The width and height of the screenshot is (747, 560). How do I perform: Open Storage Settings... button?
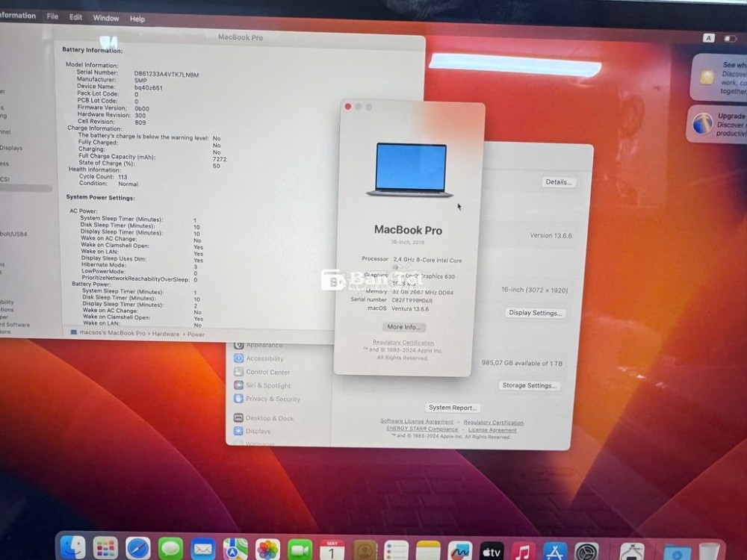point(530,385)
